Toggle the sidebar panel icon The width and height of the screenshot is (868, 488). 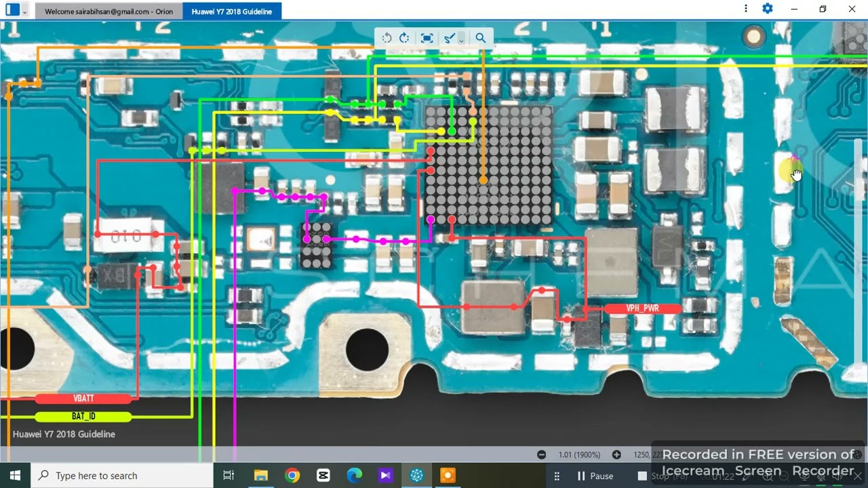pos(12,10)
